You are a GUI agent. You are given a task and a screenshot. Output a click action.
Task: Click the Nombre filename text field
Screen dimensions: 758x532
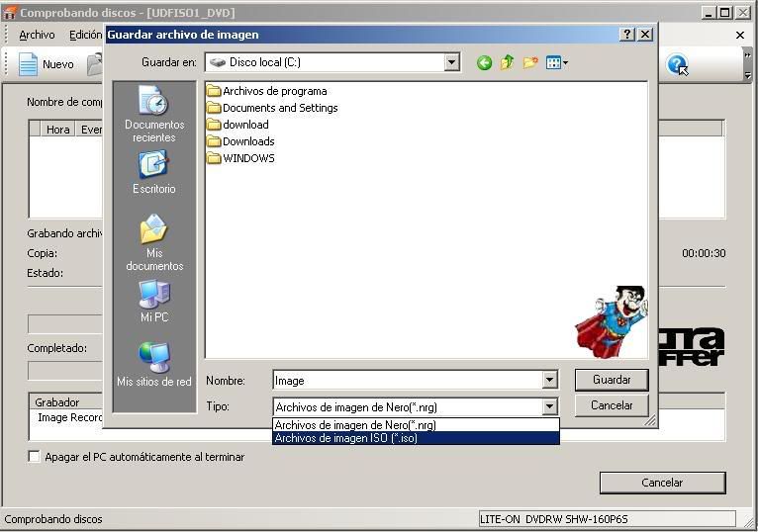click(x=408, y=381)
